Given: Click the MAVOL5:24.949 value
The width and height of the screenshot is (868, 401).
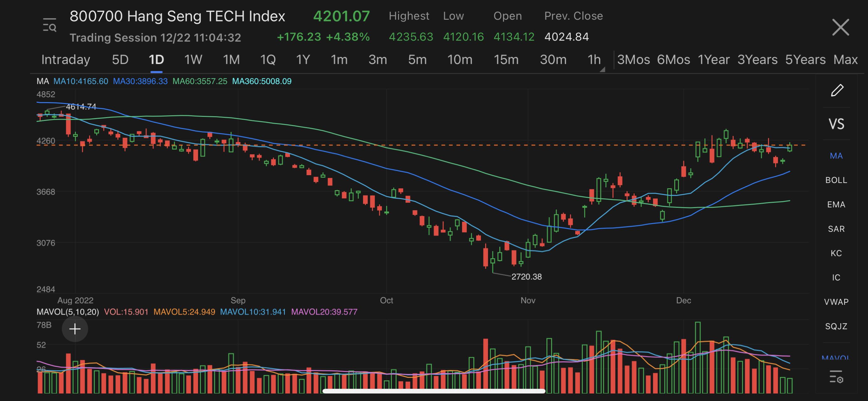Looking at the screenshot, I should tap(184, 312).
